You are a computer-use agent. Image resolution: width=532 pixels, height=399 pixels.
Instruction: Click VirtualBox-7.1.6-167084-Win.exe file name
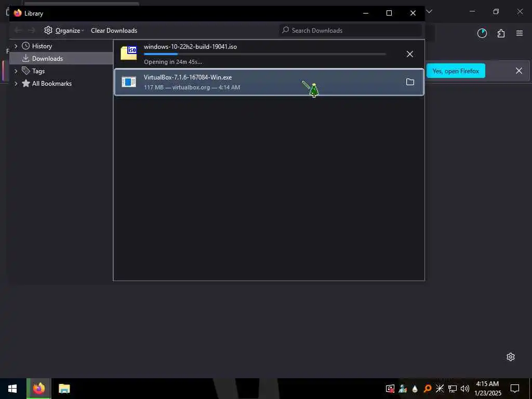point(188,77)
